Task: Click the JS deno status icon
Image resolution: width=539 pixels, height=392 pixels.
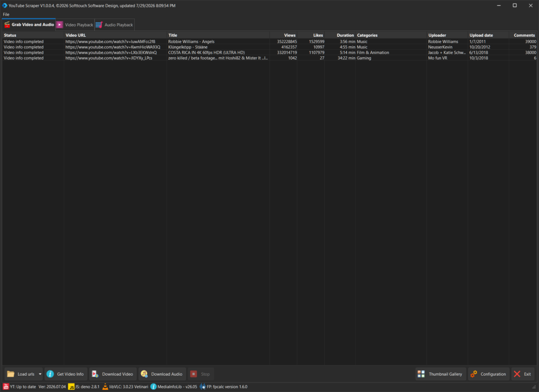Action: click(71, 387)
